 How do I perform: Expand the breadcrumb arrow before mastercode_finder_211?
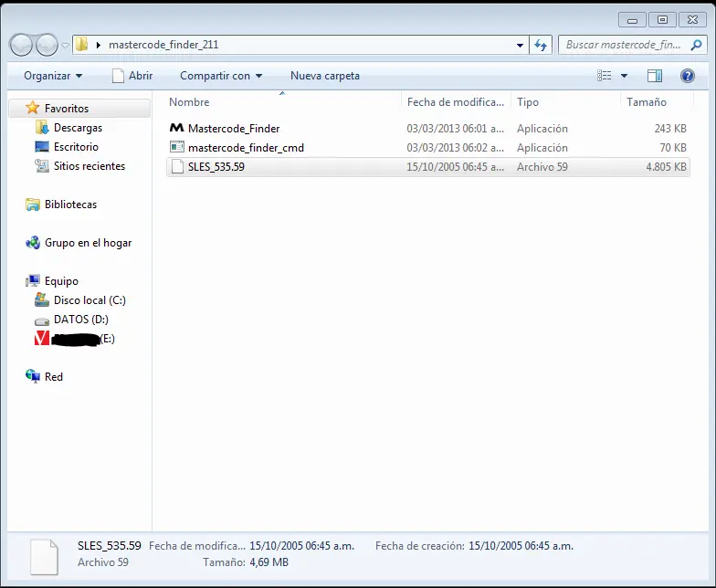pos(99,45)
